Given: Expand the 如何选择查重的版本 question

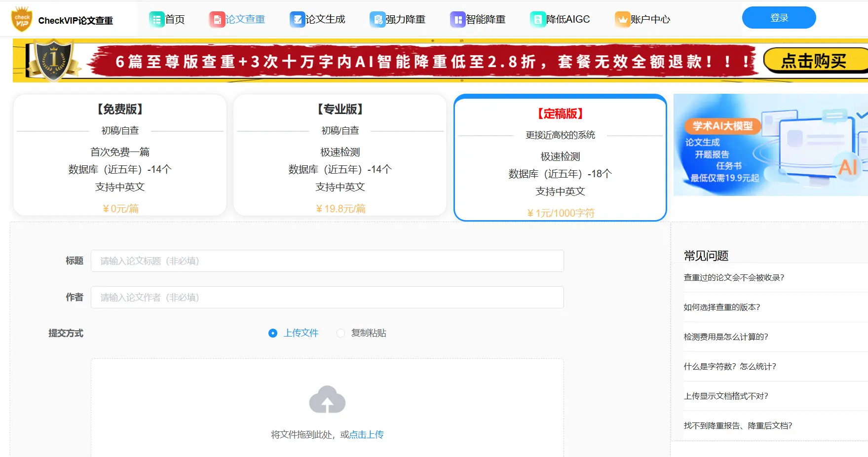Looking at the screenshot, I should 721,307.
